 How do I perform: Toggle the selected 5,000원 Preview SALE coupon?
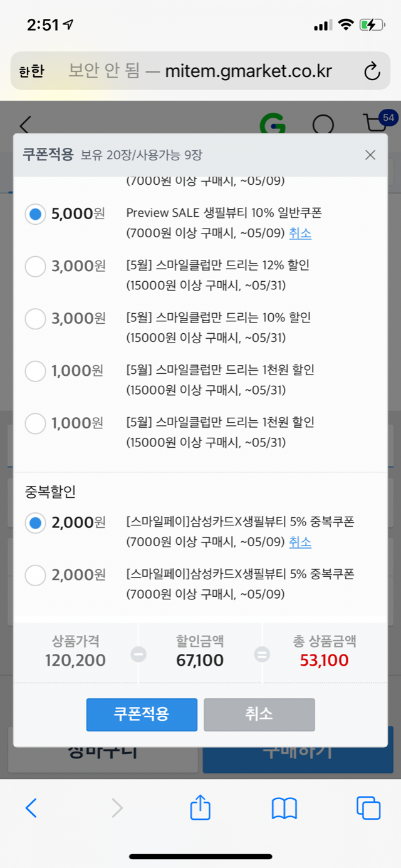[35, 214]
